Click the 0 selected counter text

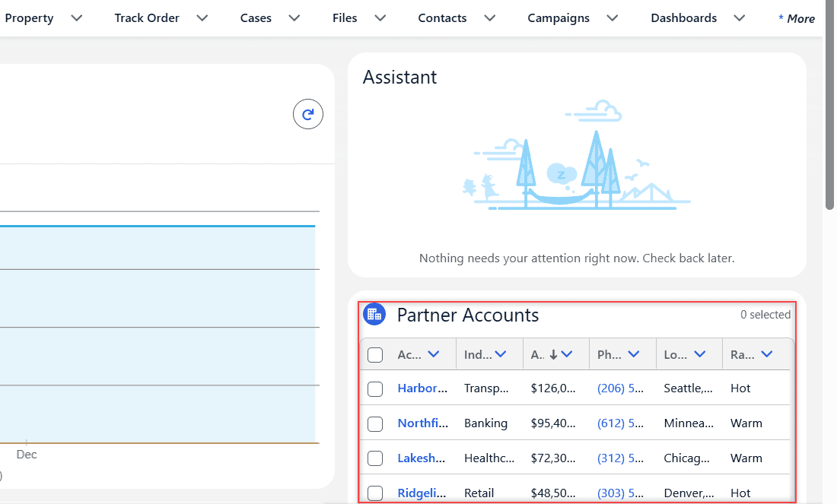[x=765, y=315]
